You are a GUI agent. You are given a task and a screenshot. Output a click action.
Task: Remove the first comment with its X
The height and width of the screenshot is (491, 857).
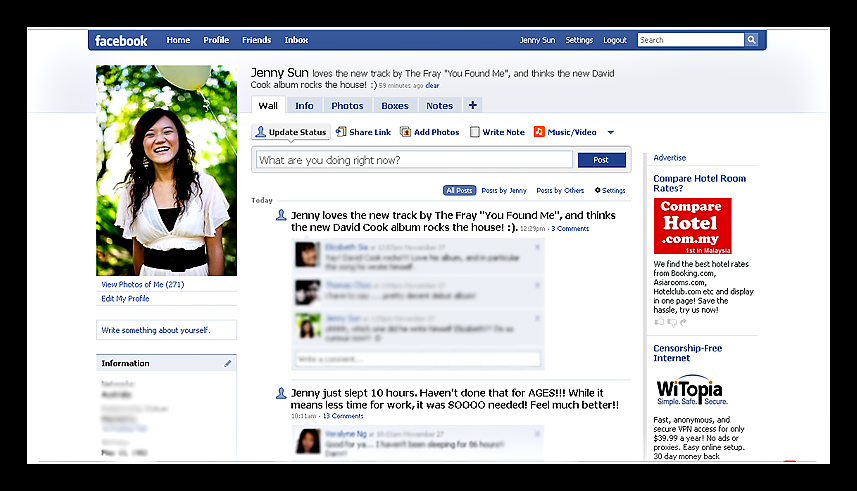pyautogui.click(x=537, y=247)
